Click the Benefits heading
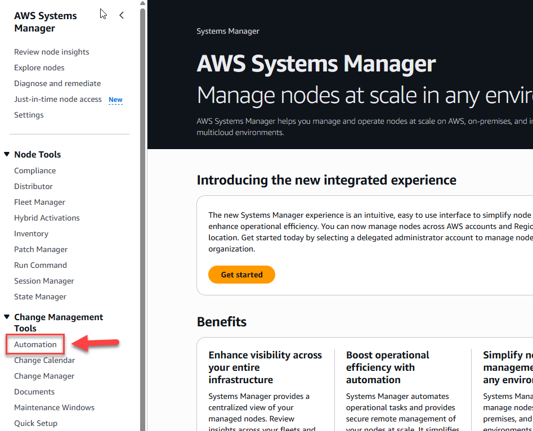The width and height of the screenshot is (533, 431). pyautogui.click(x=222, y=322)
